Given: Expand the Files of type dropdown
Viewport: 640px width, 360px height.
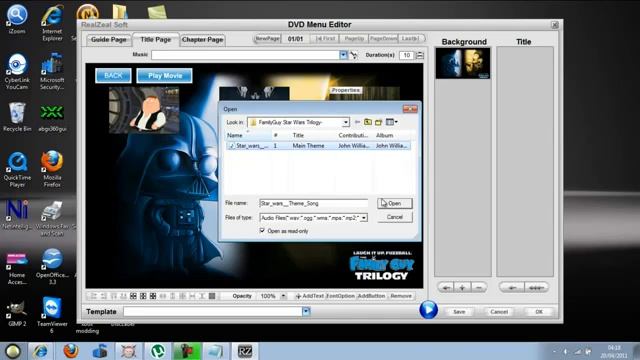Looking at the screenshot, I should pyautogui.click(x=364, y=218).
